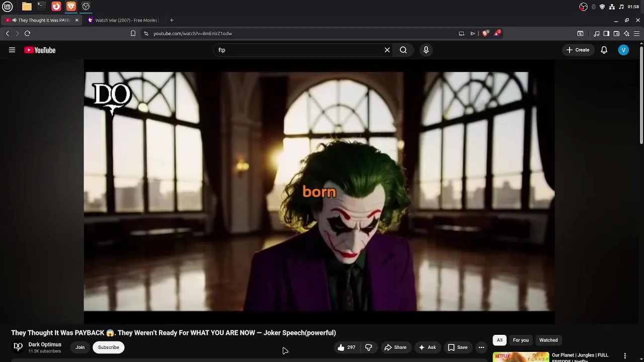
Task: Open the YouTube notifications bell
Action: pyautogui.click(x=604, y=50)
